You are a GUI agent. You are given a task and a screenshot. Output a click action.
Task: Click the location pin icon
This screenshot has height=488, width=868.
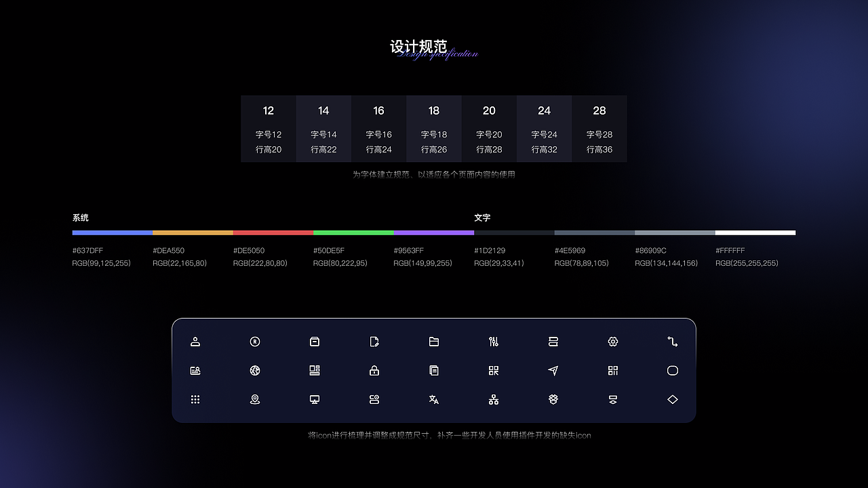[255, 399]
